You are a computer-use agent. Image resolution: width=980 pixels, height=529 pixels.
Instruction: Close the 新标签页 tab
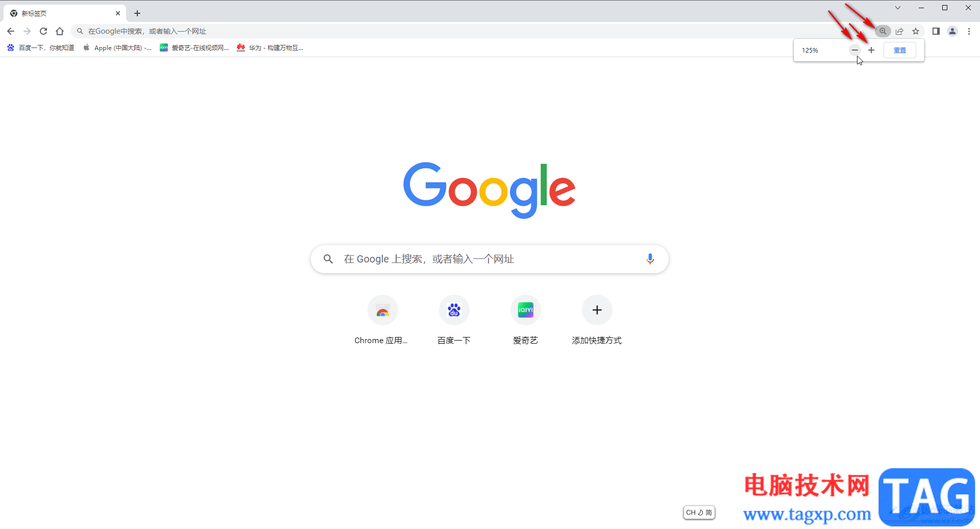point(118,13)
